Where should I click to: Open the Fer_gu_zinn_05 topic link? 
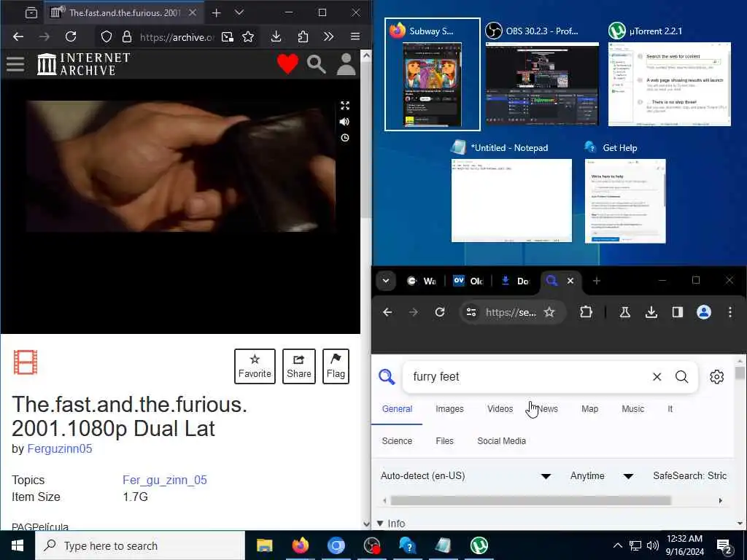[x=165, y=480]
